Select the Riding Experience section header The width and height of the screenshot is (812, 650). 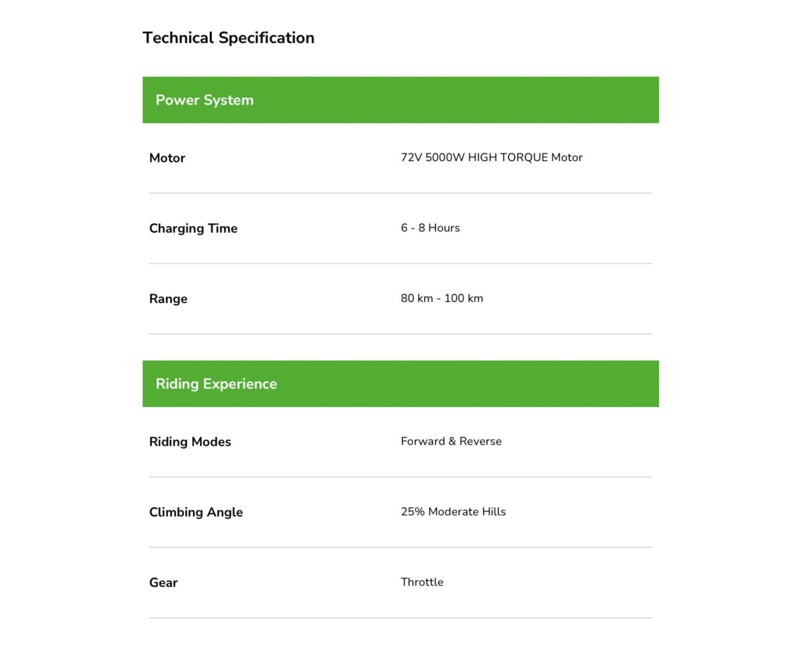coord(401,383)
